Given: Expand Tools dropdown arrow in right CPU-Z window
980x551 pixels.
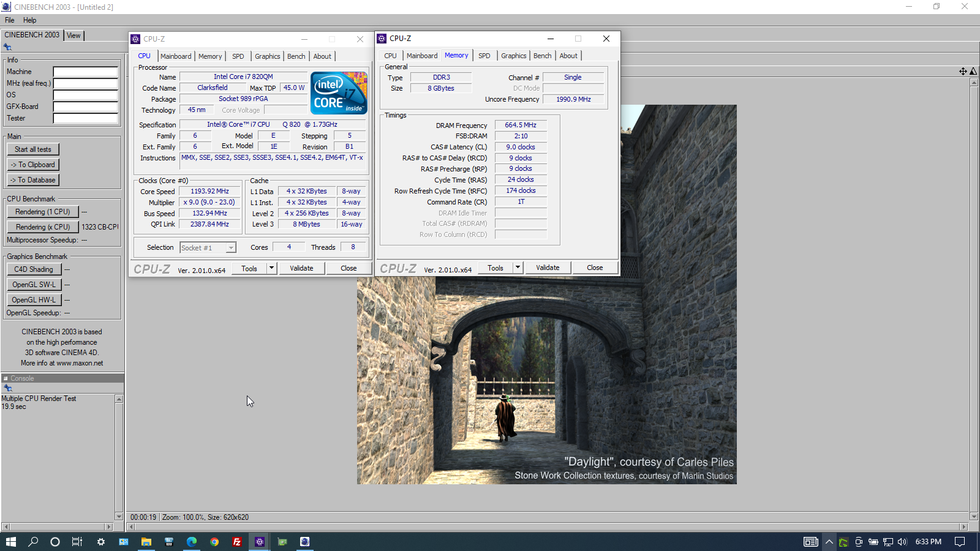Looking at the screenshot, I should 518,268.
